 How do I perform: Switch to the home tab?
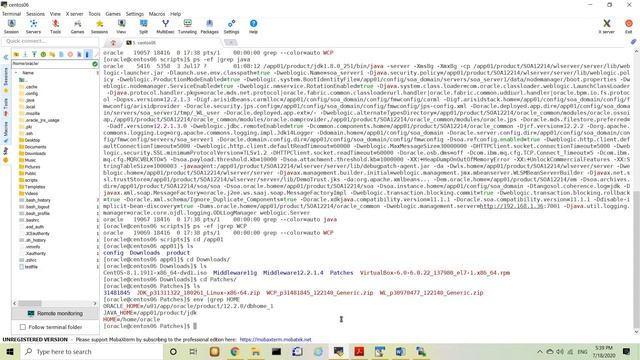[x=113, y=42]
